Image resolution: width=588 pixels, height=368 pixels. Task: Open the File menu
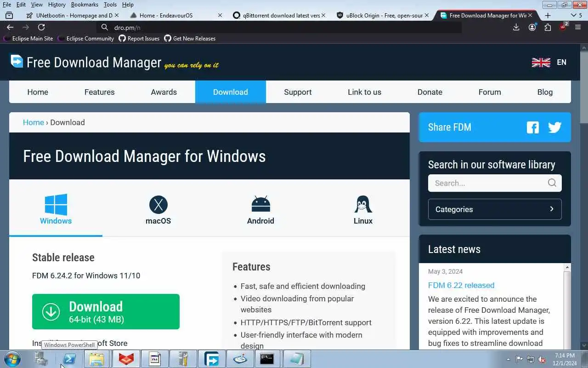[x=7, y=4]
